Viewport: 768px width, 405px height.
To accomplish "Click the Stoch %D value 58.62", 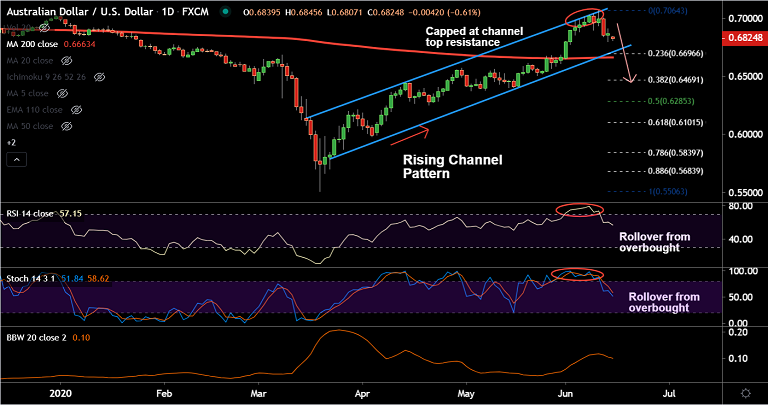I will [x=98, y=279].
